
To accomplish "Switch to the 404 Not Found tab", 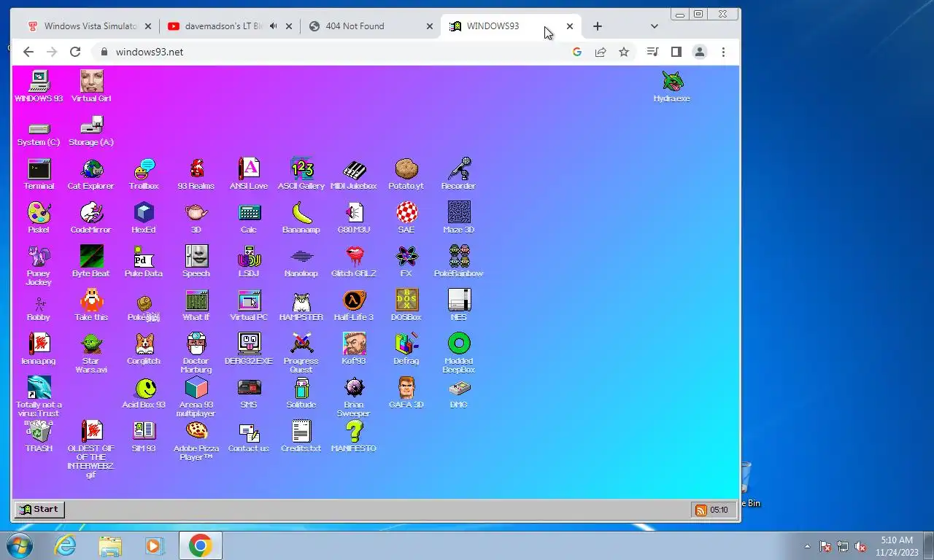I will coord(369,26).
